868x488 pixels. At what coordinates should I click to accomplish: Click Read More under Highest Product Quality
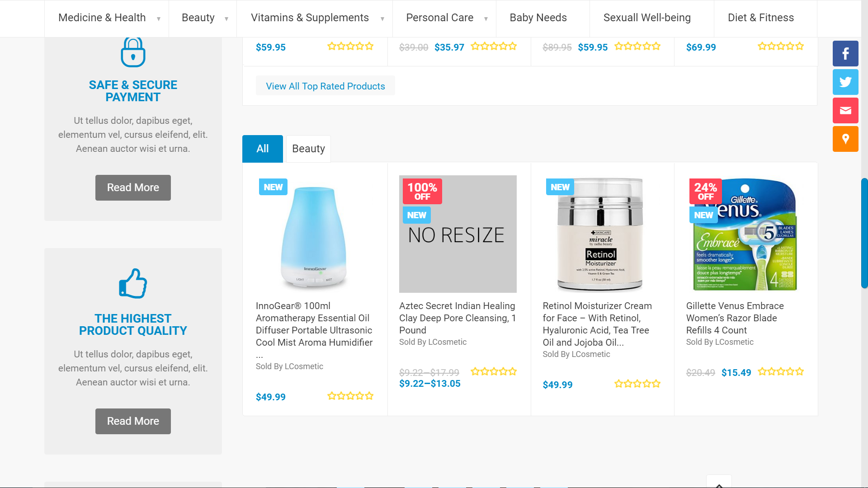tap(133, 421)
